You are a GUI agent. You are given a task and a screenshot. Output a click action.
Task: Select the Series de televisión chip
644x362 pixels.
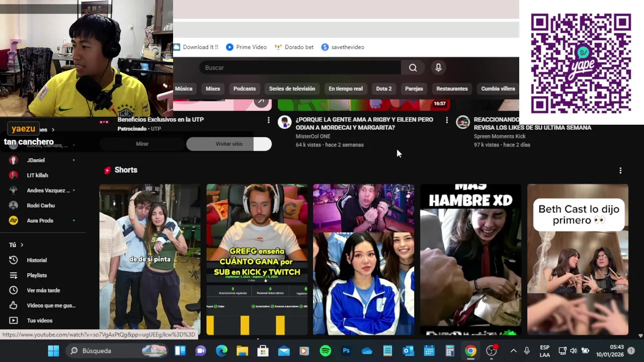(292, 88)
